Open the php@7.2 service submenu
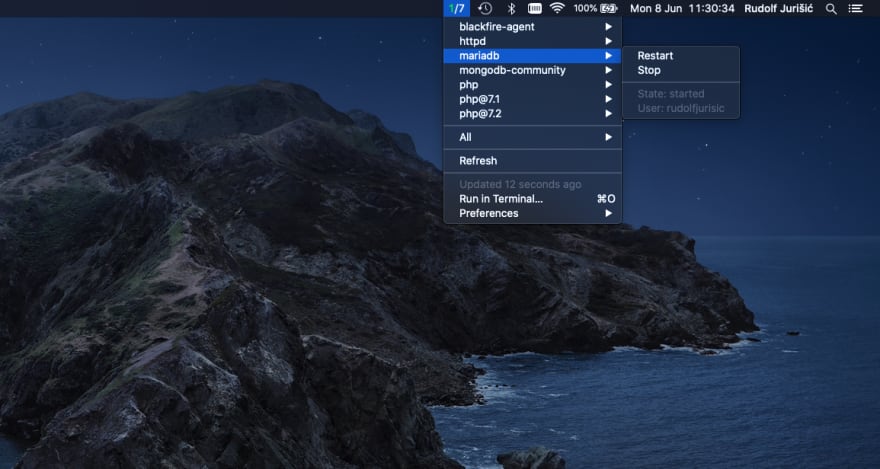The width and height of the screenshot is (880, 469). coord(533,114)
